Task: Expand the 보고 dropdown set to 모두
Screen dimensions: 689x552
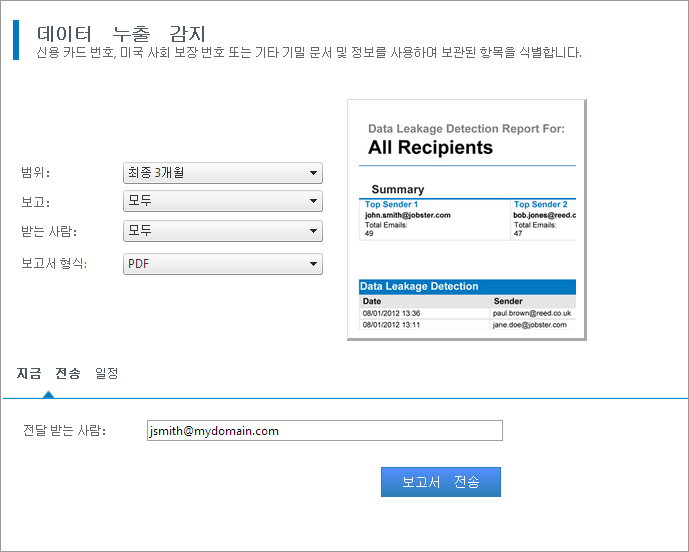Action: (x=221, y=202)
